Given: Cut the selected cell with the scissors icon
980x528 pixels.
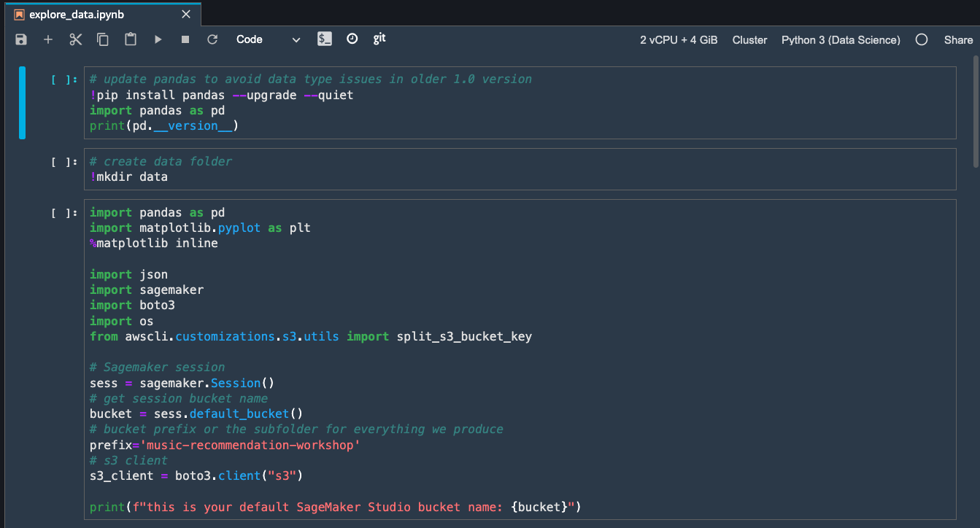Looking at the screenshot, I should pos(76,40).
